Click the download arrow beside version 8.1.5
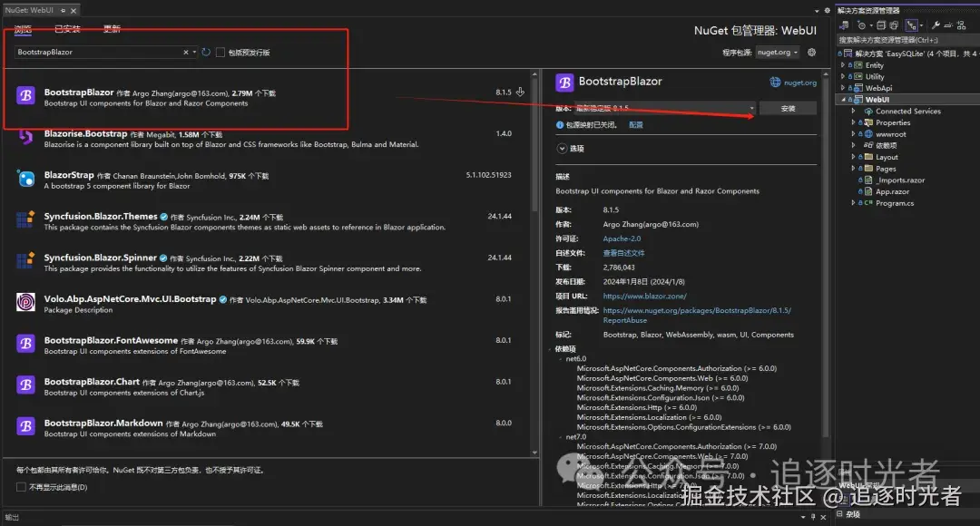The image size is (980, 526). pos(520,92)
